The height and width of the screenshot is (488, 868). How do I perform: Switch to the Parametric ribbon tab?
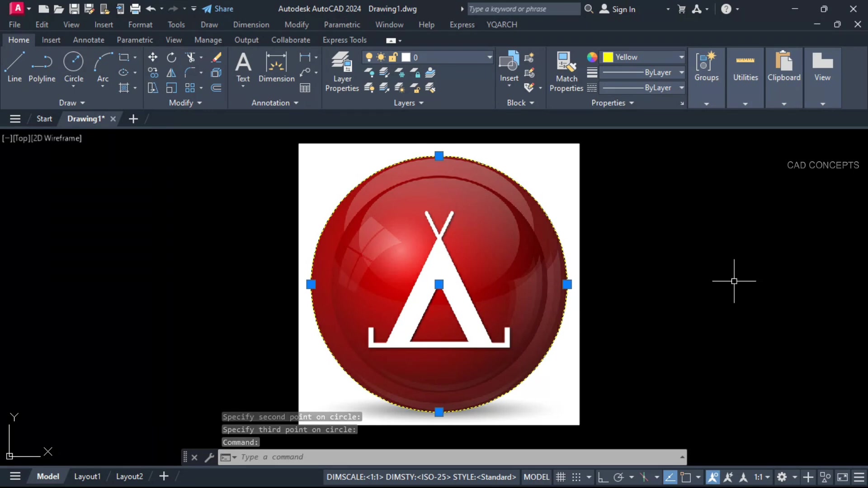(x=135, y=40)
